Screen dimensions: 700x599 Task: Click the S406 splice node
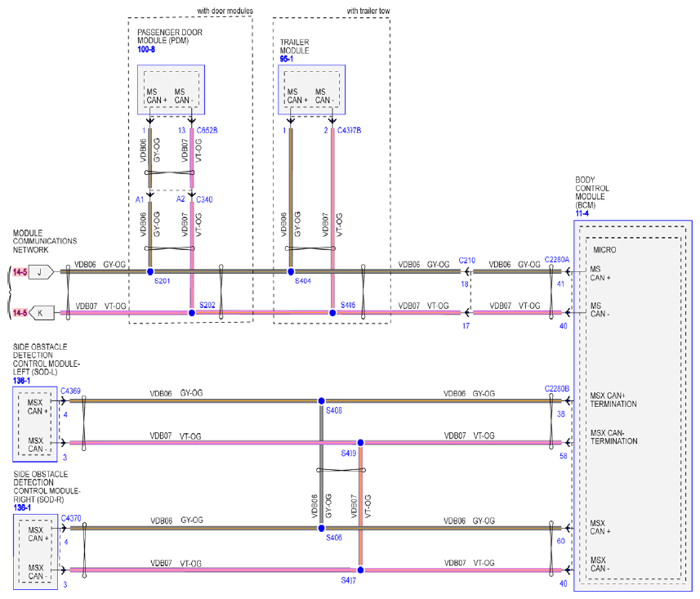tap(322, 529)
